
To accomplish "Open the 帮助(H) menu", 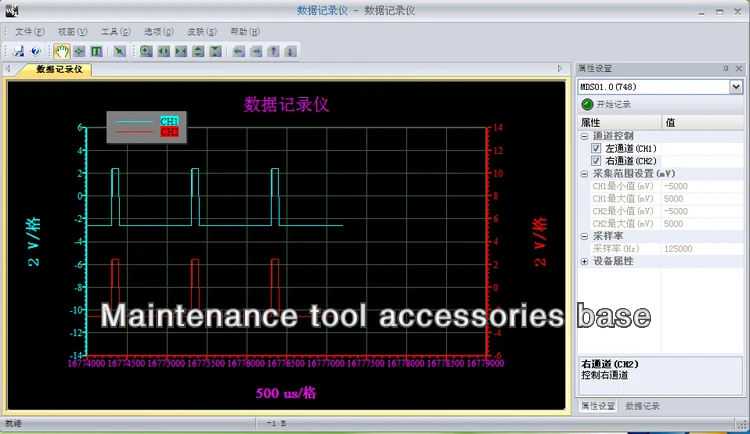I will click(x=244, y=32).
